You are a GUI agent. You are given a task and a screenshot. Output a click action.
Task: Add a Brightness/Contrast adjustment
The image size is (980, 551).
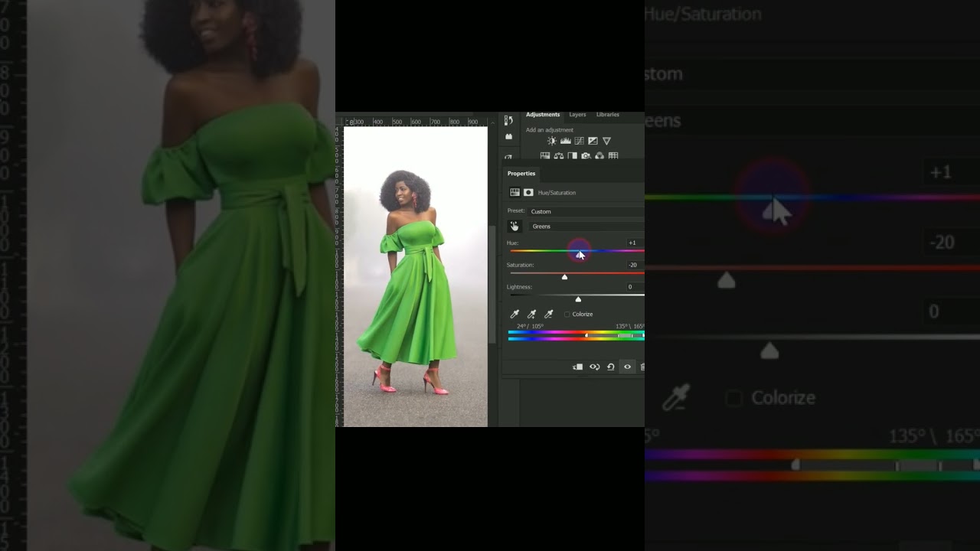tap(552, 141)
